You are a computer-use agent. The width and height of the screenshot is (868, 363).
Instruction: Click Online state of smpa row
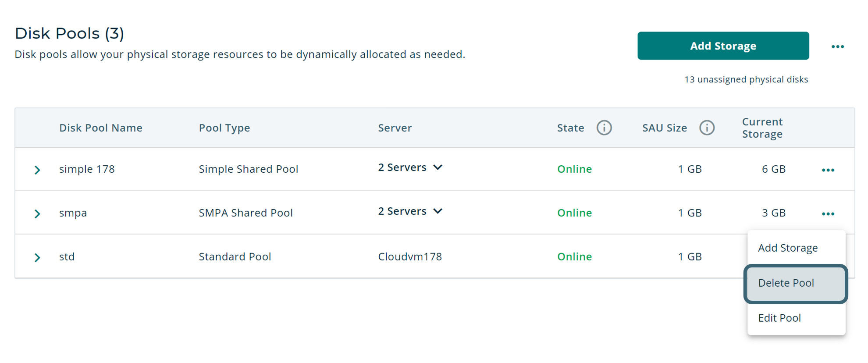[x=574, y=213]
